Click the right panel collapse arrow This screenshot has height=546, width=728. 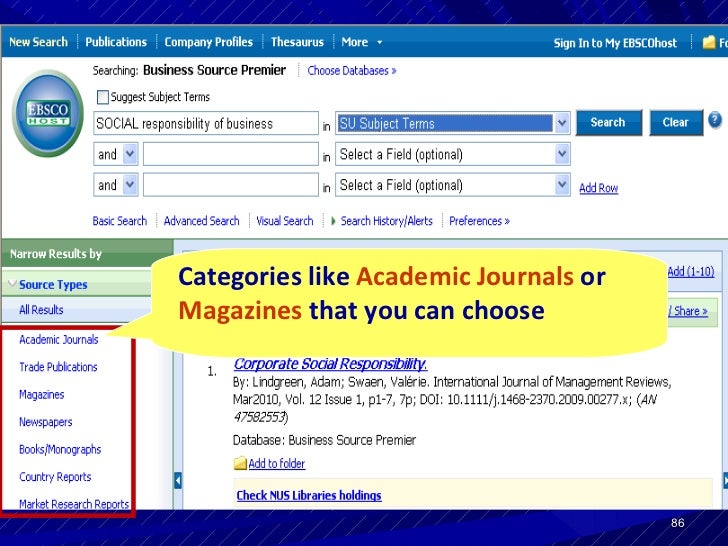click(x=722, y=479)
